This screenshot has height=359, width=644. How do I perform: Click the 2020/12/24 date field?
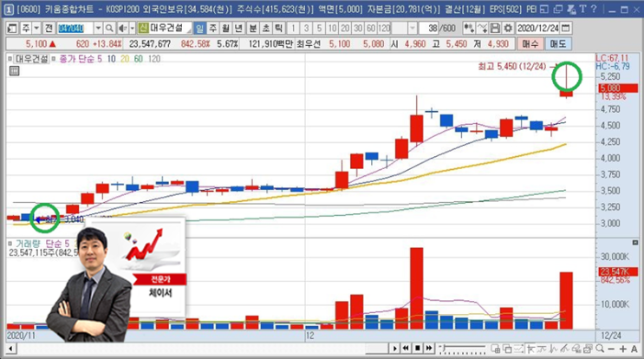coord(538,28)
